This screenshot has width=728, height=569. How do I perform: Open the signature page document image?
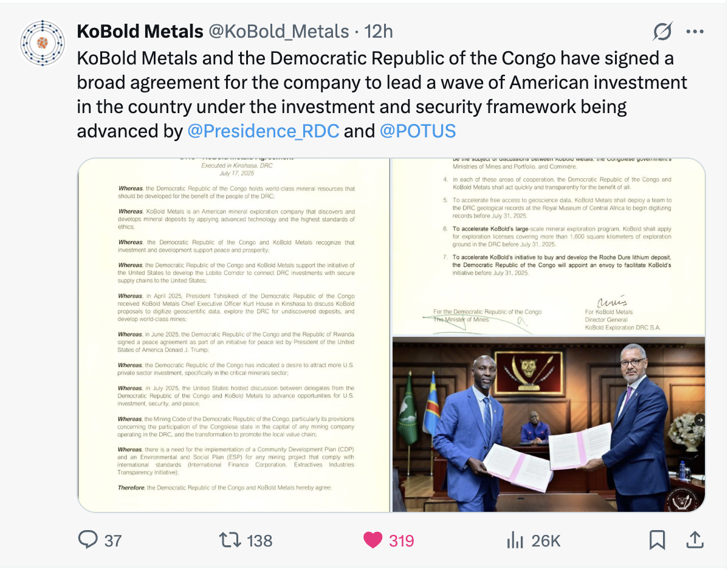[549, 246]
